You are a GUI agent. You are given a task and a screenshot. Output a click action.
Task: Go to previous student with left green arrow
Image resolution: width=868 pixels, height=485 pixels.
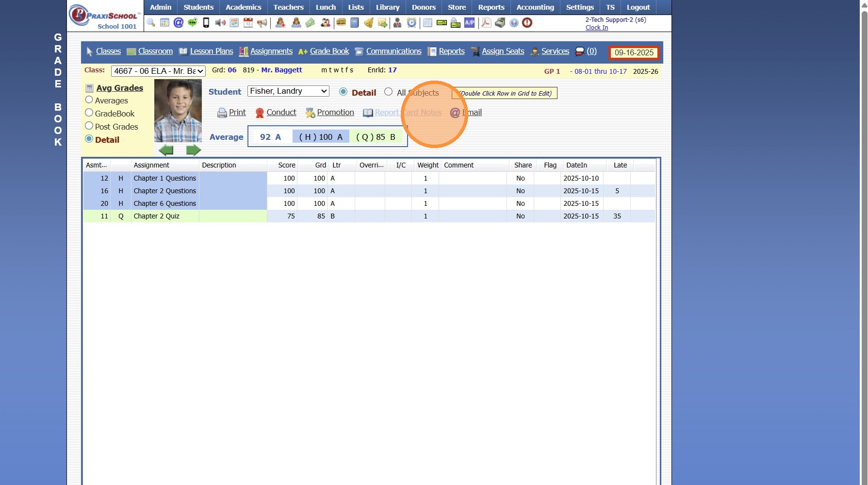[x=166, y=150]
